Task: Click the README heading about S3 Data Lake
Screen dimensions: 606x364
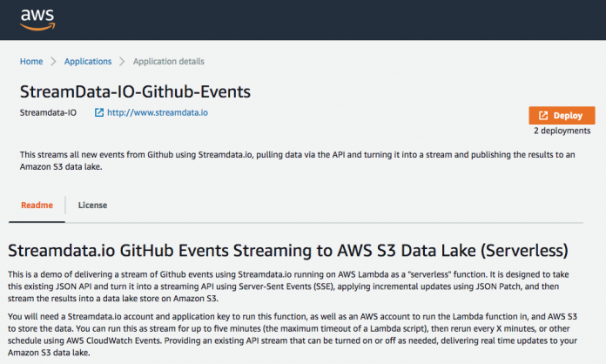Action: click(x=287, y=251)
